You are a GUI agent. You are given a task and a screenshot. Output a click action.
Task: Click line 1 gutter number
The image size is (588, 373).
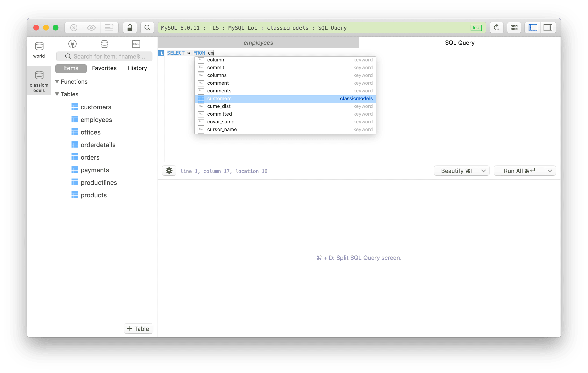(161, 53)
